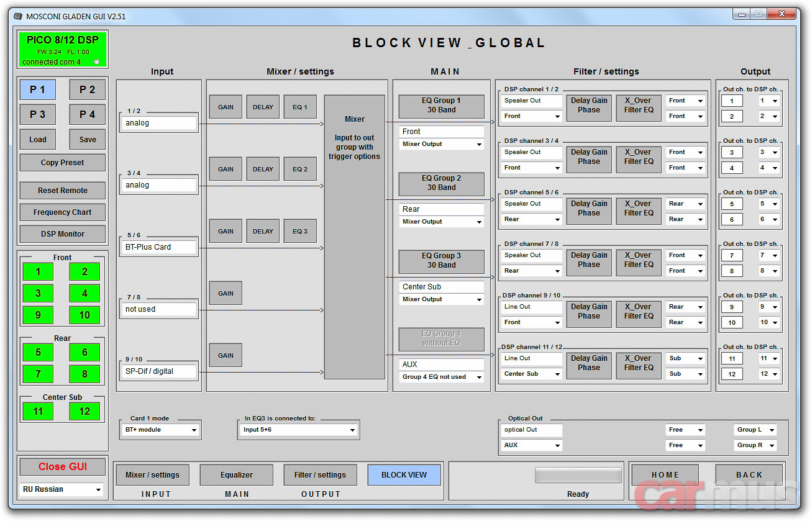Toggle Front channel 4 green button
812x521 pixels.
click(84, 293)
